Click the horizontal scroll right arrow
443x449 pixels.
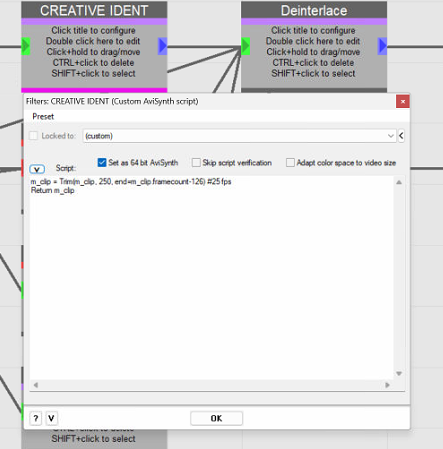coord(387,385)
